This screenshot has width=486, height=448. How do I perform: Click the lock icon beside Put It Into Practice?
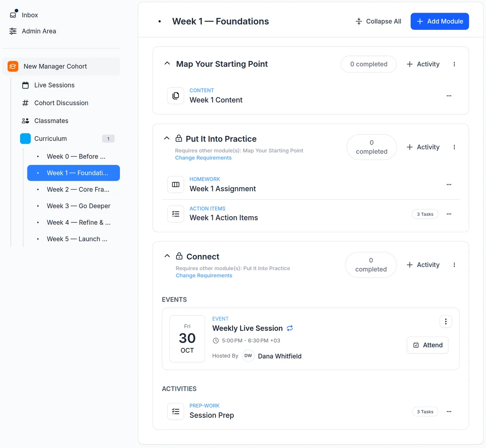pos(179,139)
